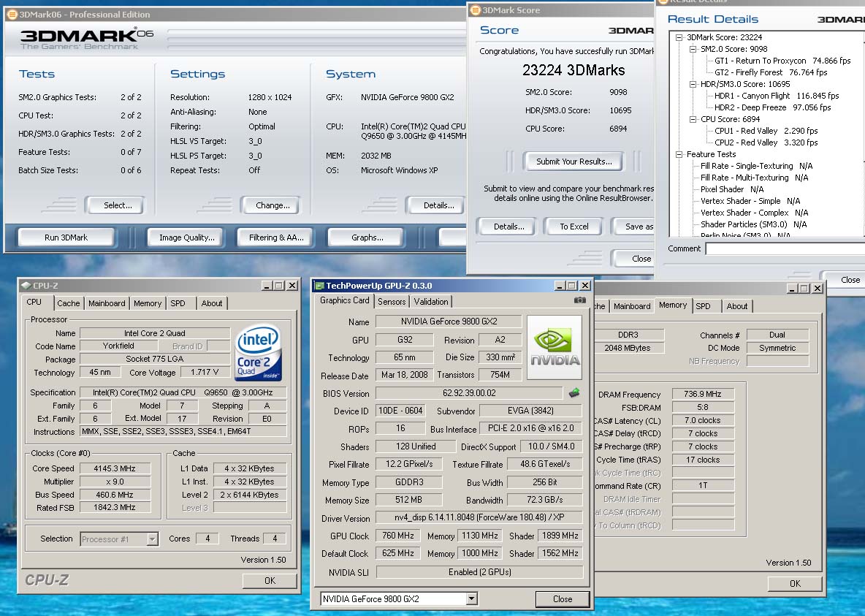The width and height of the screenshot is (865, 616).
Task: Close the 3DMark Score window via Close button
Action: pos(634,259)
